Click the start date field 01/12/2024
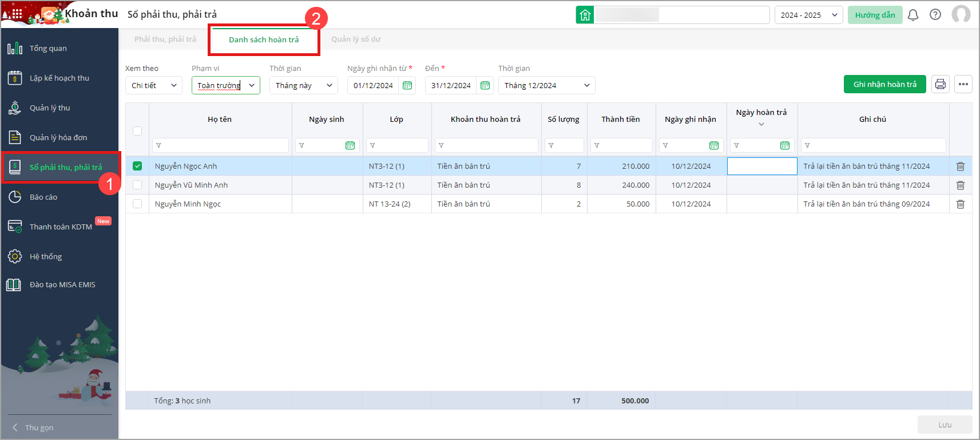 pyautogui.click(x=374, y=85)
